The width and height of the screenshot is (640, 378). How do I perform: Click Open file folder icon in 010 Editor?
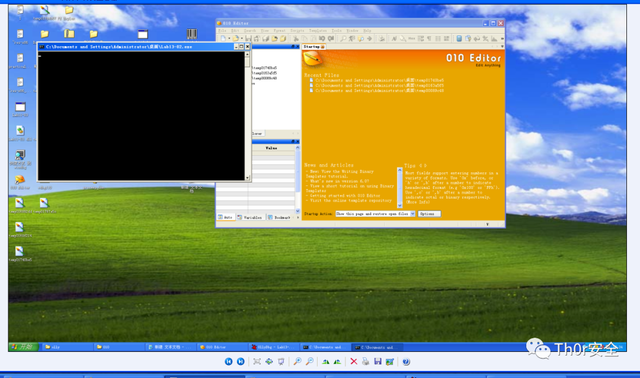[x=236, y=38]
